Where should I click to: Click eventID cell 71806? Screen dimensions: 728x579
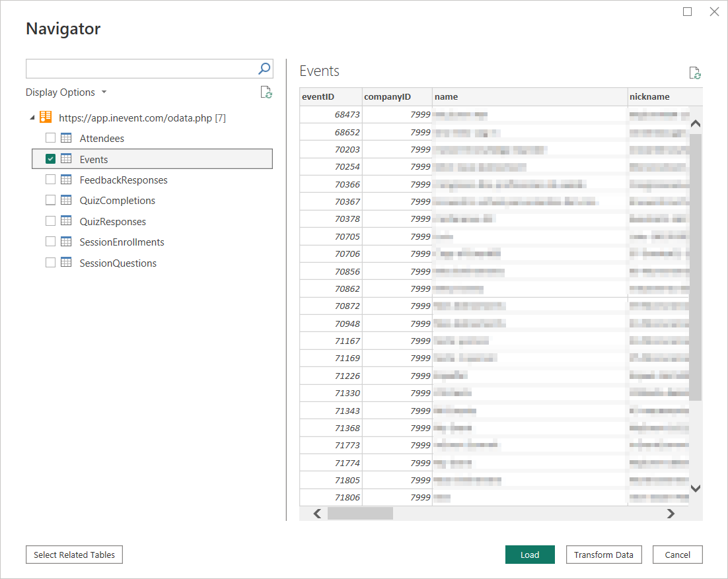tap(330, 497)
